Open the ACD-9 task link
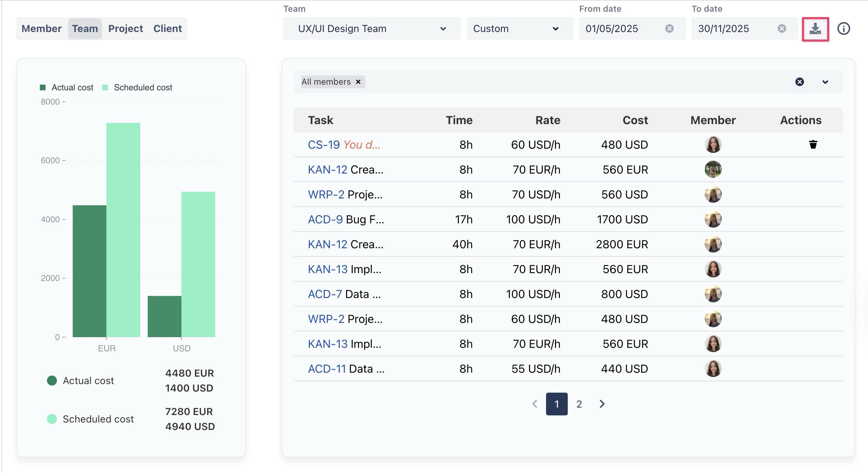Viewport: 868px width, 473px height. point(325,219)
